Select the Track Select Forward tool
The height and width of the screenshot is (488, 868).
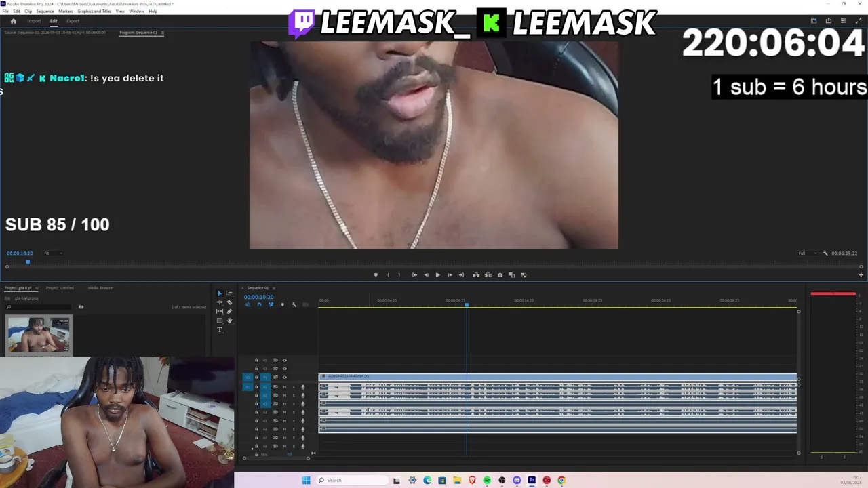tap(229, 293)
